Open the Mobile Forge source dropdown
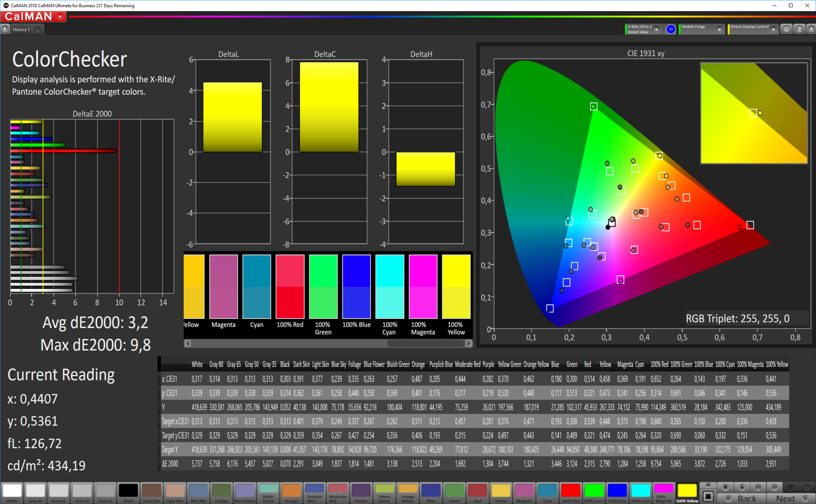This screenshot has height=504, width=816. (719, 29)
